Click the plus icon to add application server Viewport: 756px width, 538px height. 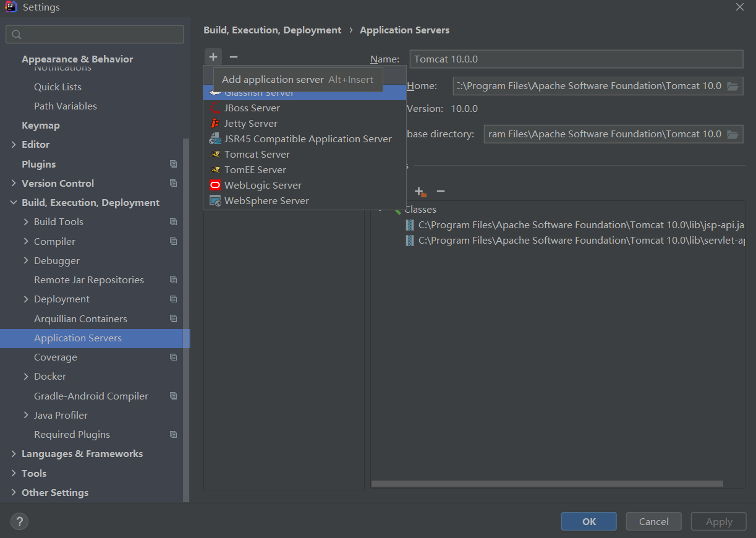click(x=213, y=57)
